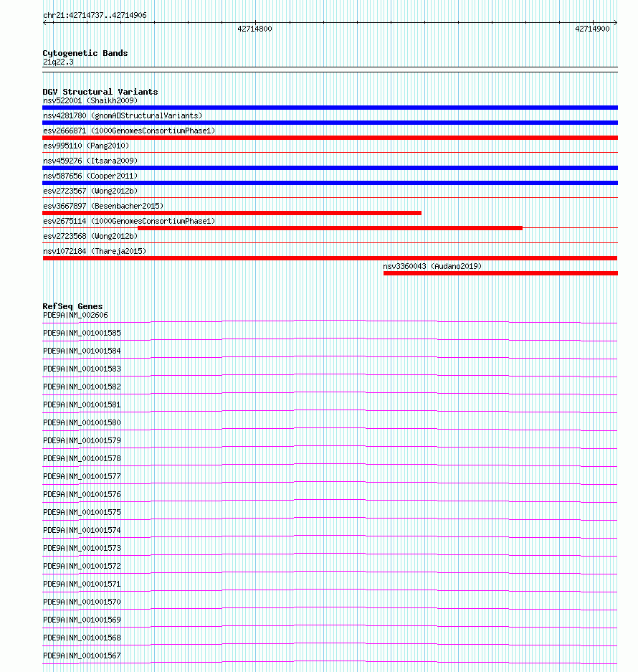The width and height of the screenshot is (638, 672).
Task: Click the blue bar under nsv4281780
Action: coord(330,123)
